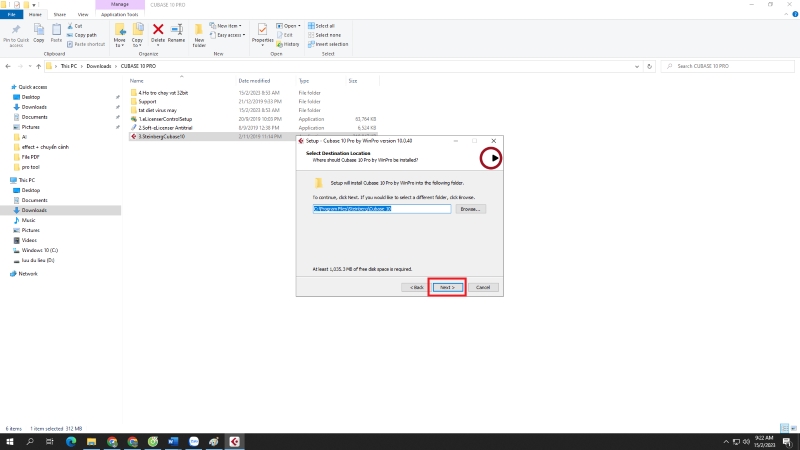Click Downloads in the address breadcrumb
This screenshot has width=800, height=450.
[x=98, y=66]
